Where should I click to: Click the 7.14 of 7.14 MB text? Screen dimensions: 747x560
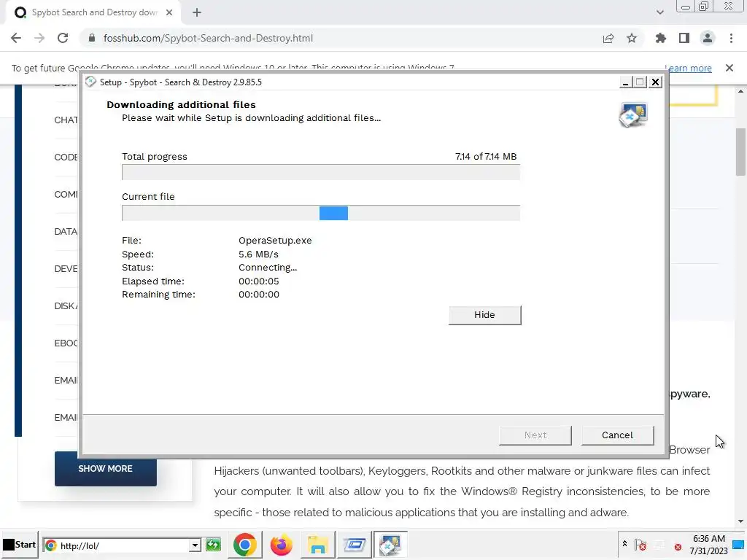[x=486, y=157]
